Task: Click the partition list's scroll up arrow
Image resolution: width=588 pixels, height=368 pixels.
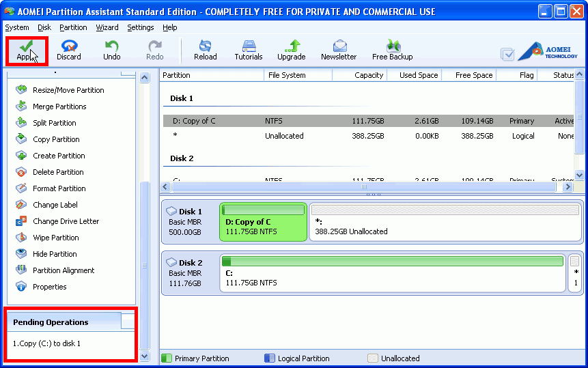Action: pos(579,74)
